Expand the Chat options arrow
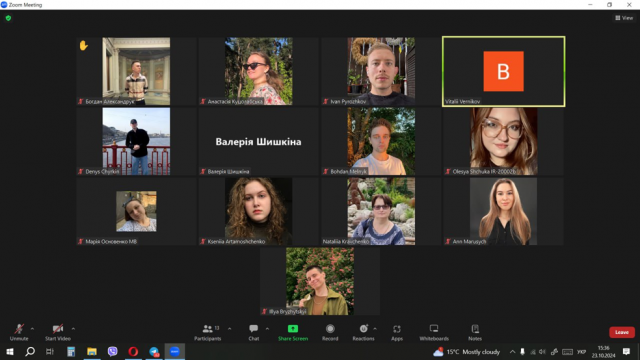640x360 pixels. (267, 329)
